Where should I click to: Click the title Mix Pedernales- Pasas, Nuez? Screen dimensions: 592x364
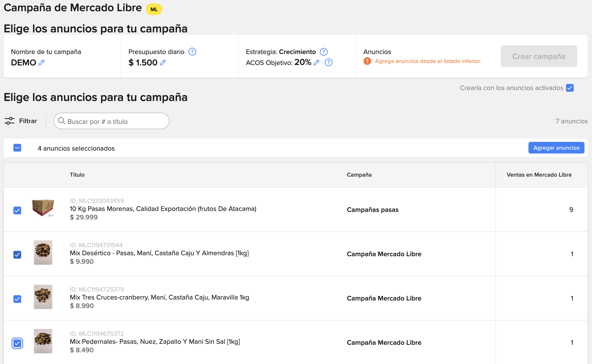click(155, 342)
